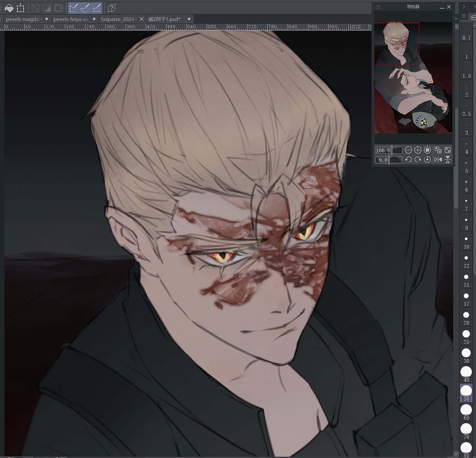The width and height of the screenshot is (476, 458).
Task: Click the Scale/Rotate transform icon
Action: point(21,8)
